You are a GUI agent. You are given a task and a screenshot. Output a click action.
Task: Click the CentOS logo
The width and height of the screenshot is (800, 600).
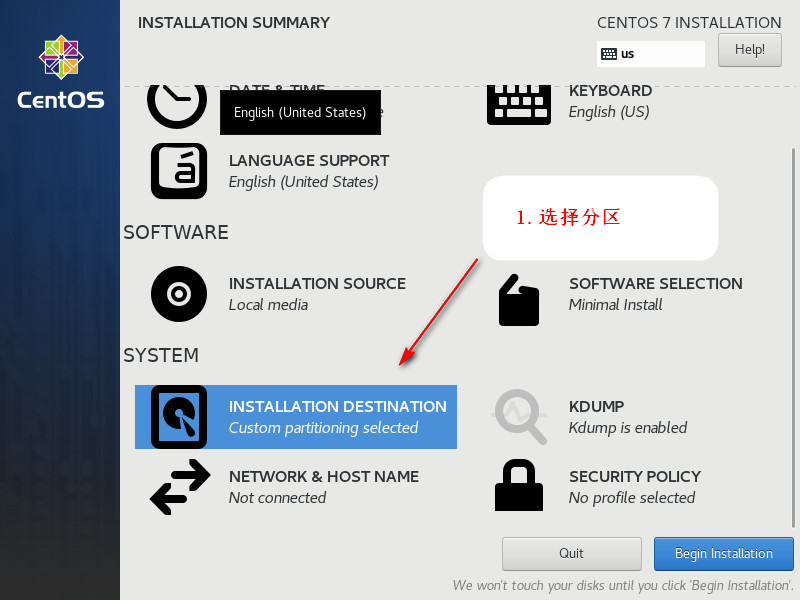click(x=61, y=72)
